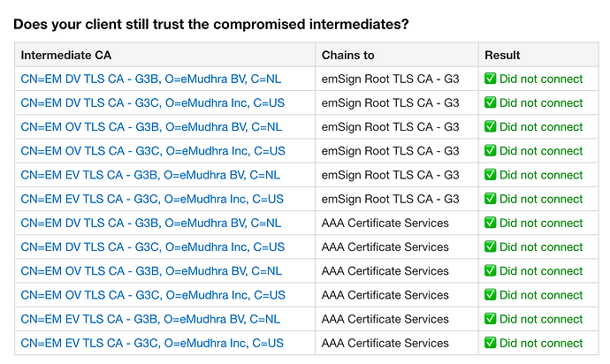Open last EV TLS CA - G3C link
This screenshot has height=364, width=610.
click(x=152, y=344)
